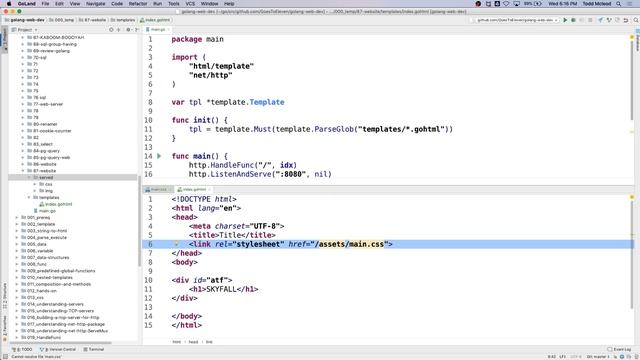Expand the img folder

(x=35, y=191)
